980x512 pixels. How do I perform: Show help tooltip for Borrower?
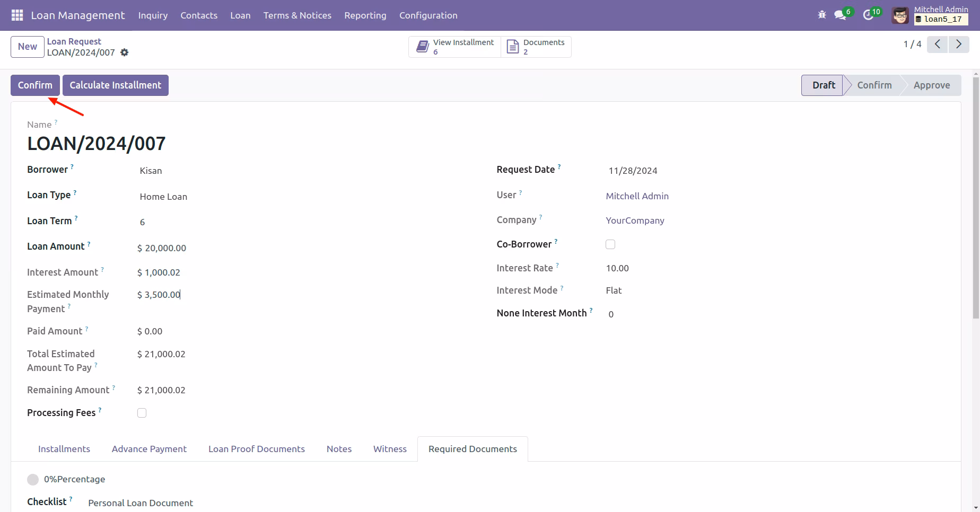(x=72, y=166)
